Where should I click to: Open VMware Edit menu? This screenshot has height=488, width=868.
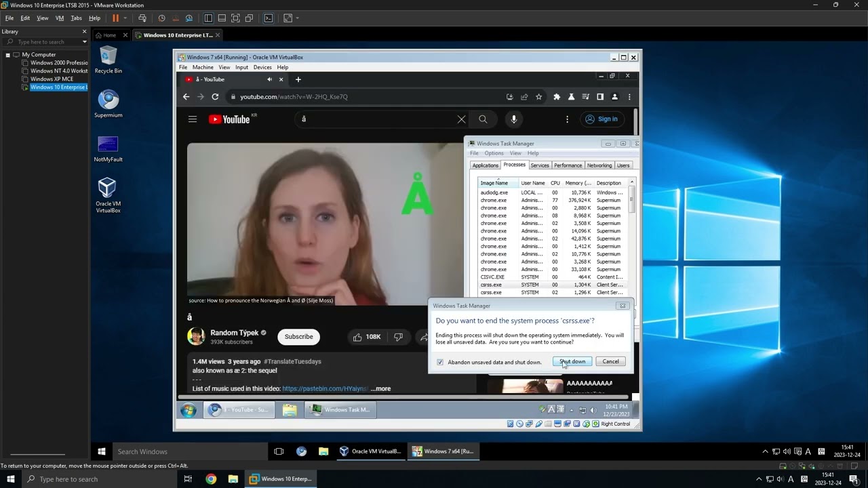(x=25, y=18)
